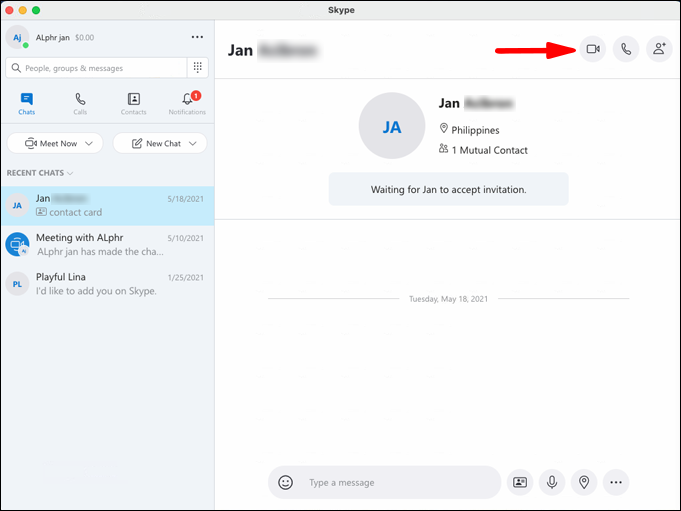The image size is (681, 511).
Task: Click the Meeting with ALphr group avatar
Action: pos(17,244)
